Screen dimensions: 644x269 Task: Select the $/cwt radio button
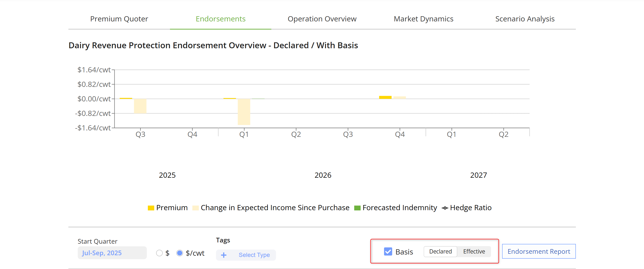click(x=180, y=253)
